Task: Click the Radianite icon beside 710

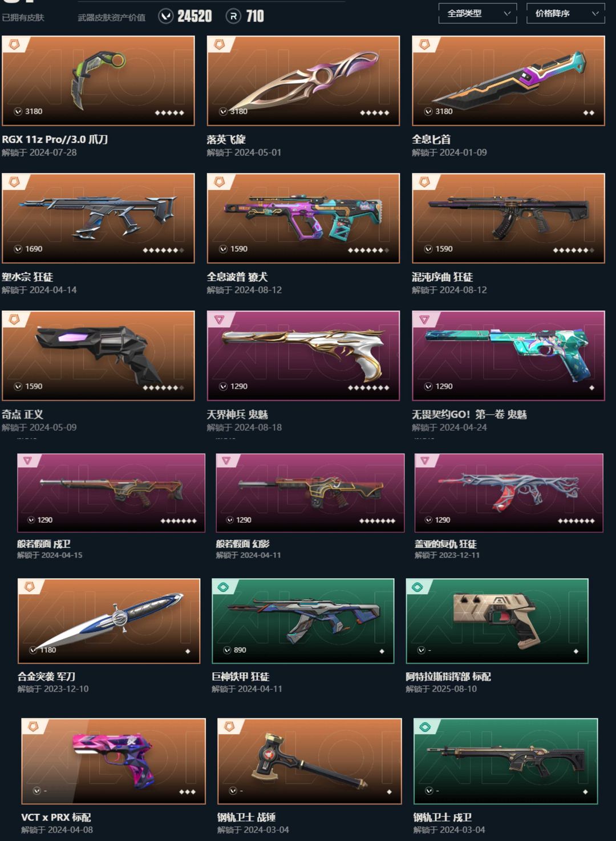Action: coord(233,17)
